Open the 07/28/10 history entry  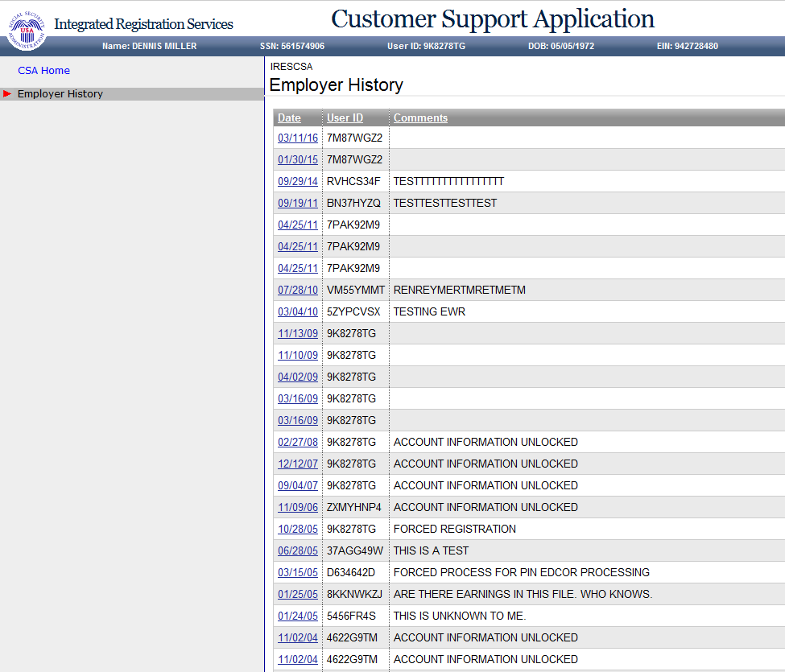point(298,290)
